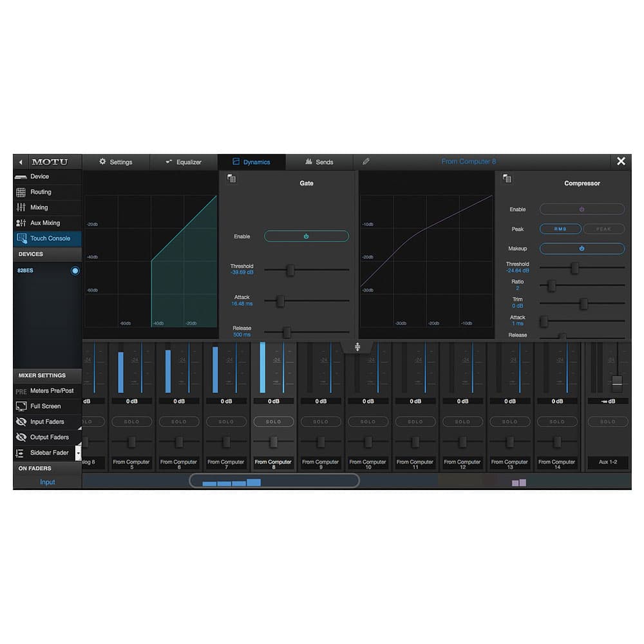The image size is (644, 644).
Task: Select the Touch Console icon
Action: point(21,239)
